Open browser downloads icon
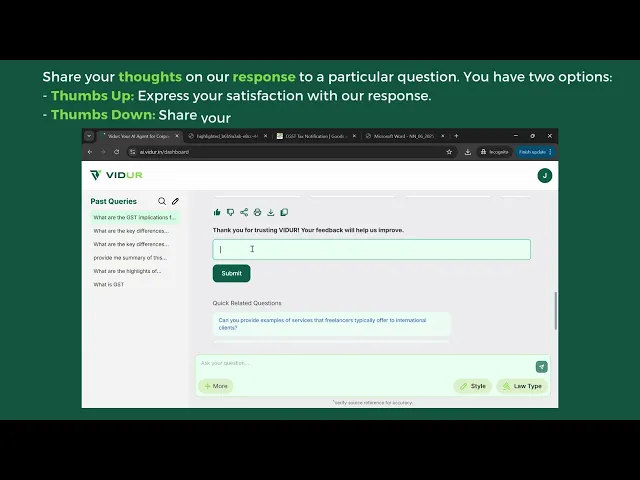This screenshot has width=640, height=480. pyautogui.click(x=468, y=152)
